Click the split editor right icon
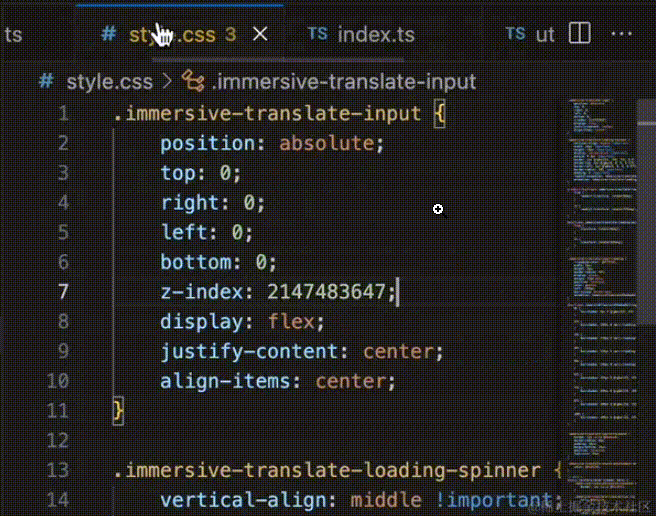Screen dimensions: 656x516 point(580,33)
